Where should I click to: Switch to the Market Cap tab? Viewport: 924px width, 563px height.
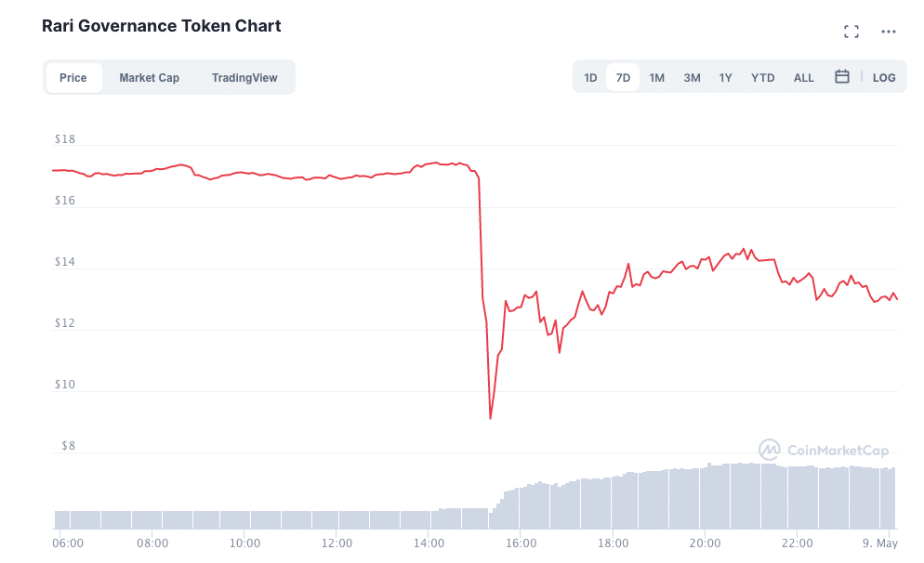[x=149, y=78]
